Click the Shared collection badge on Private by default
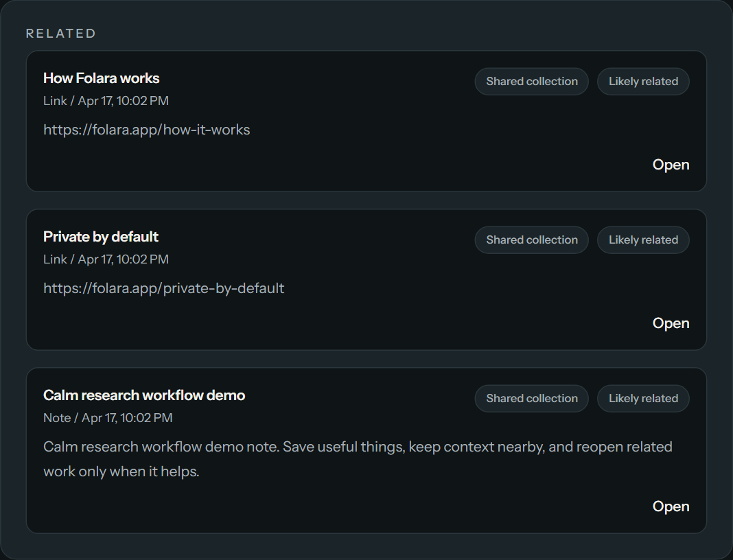Image resolution: width=733 pixels, height=560 pixels. pyautogui.click(x=531, y=240)
